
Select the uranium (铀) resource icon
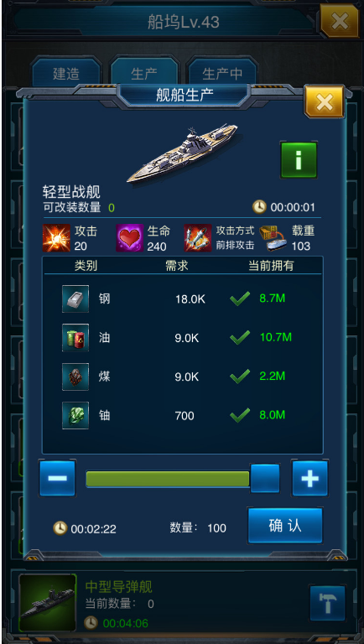pos(75,415)
